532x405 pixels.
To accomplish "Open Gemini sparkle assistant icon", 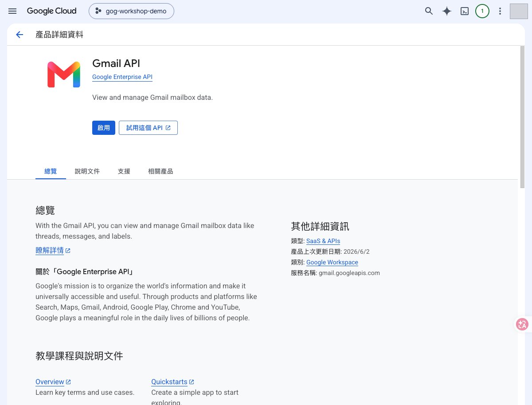I will [x=447, y=12].
